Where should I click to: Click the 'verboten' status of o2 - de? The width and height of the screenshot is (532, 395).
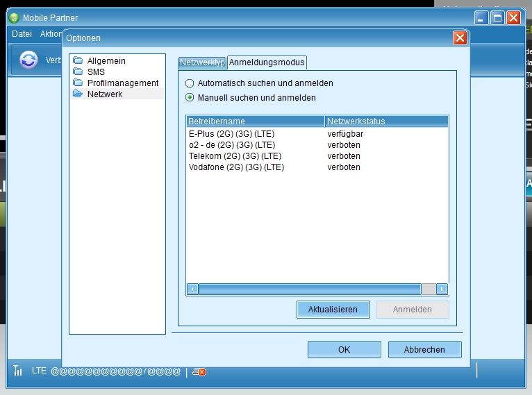click(x=344, y=145)
